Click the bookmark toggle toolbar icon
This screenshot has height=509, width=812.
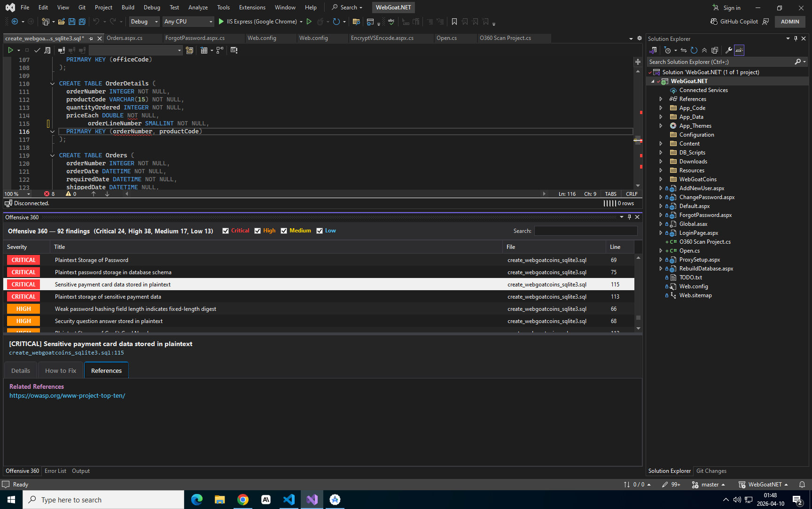[454, 22]
